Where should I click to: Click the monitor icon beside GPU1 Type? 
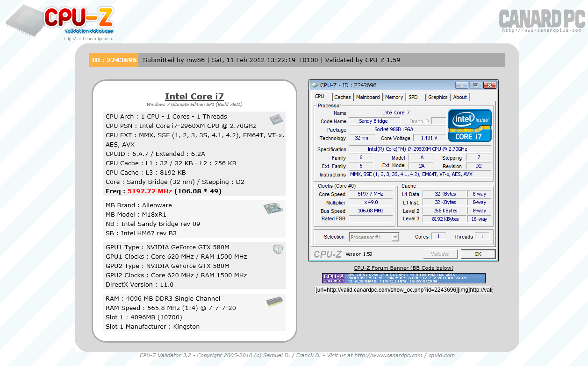coord(278,249)
